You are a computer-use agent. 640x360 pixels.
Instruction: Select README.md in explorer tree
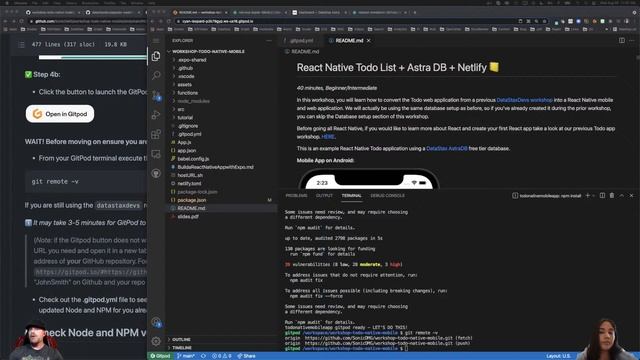191,208
